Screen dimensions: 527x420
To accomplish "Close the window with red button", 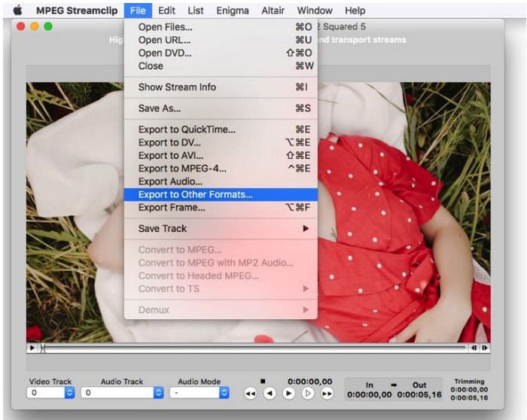I will pos(21,26).
